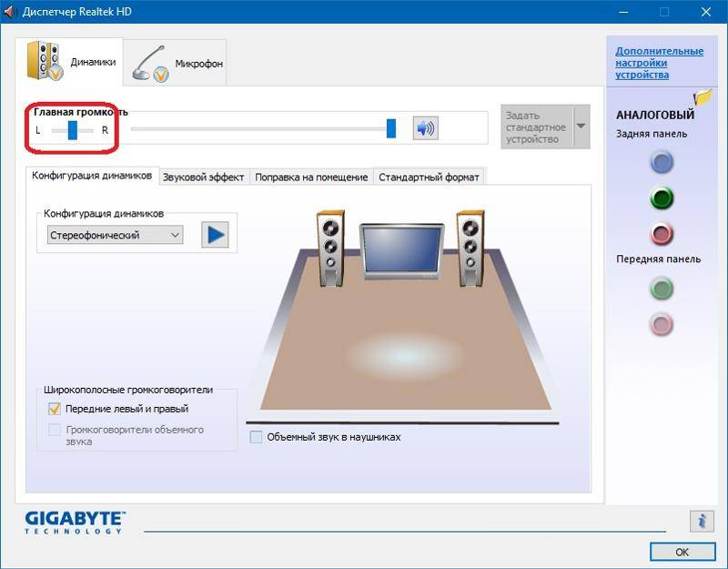Toggle Передние левый и правый checkbox
The width and height of the screenshot is (728, 569).
[55, 409]
